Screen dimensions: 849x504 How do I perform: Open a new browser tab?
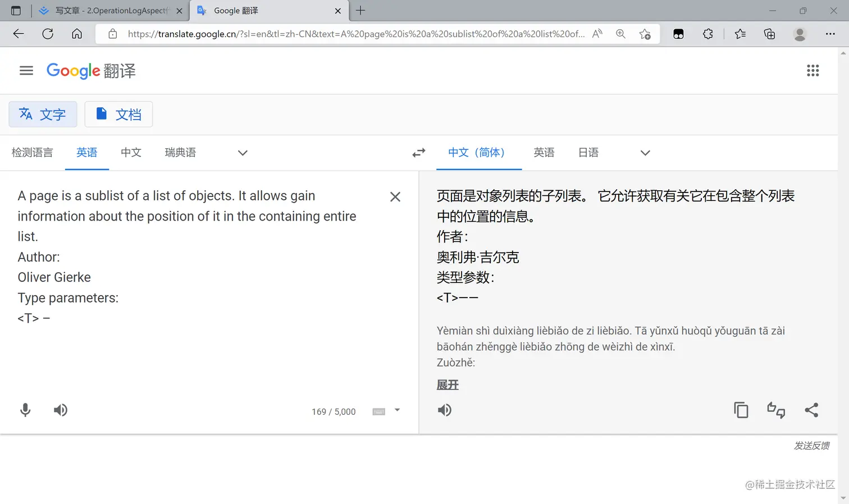click(360, 10)
